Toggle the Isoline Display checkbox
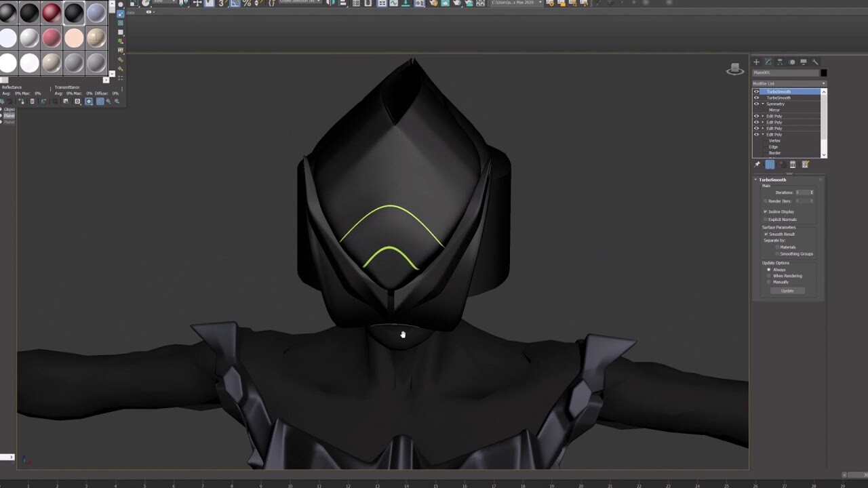Screen dimensions: 868x488 (x=766, y=211)
